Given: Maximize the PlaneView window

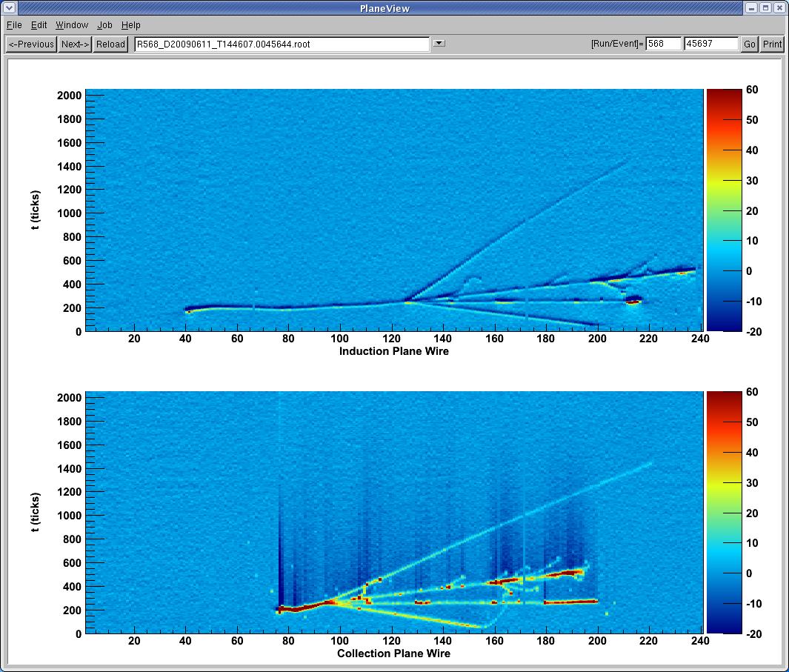Looking at the screenshot, I should coord(765,8).
